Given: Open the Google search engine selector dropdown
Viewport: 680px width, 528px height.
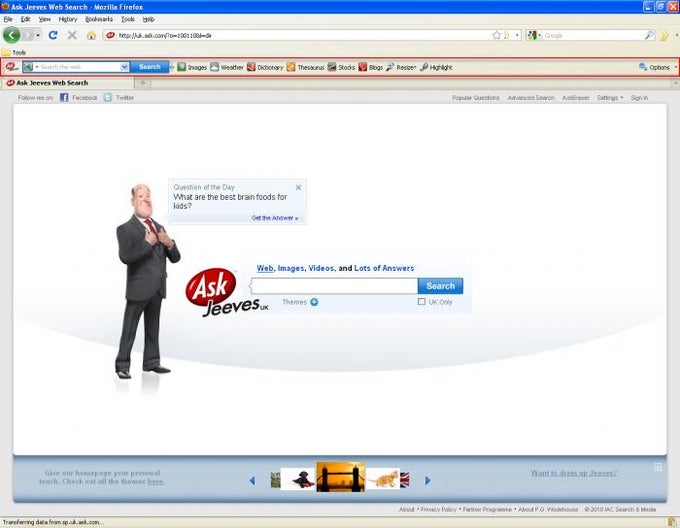Looking at the screenshot, I should tap(534, 35).
